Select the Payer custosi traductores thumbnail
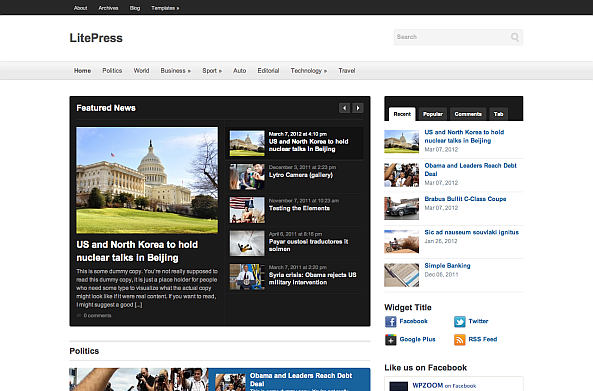 click(247, 244)
